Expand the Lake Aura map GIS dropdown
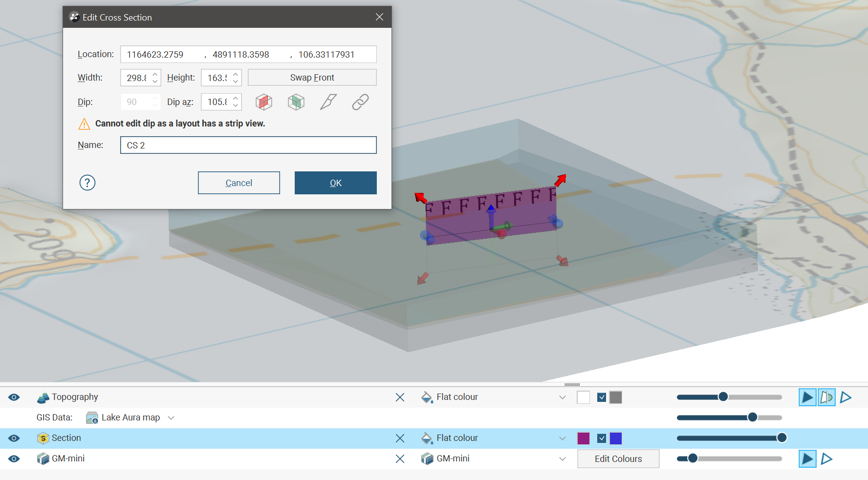 coord(171,418)
